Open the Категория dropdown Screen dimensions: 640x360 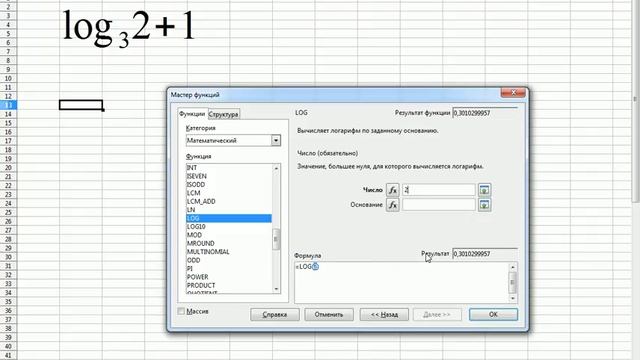276,140
